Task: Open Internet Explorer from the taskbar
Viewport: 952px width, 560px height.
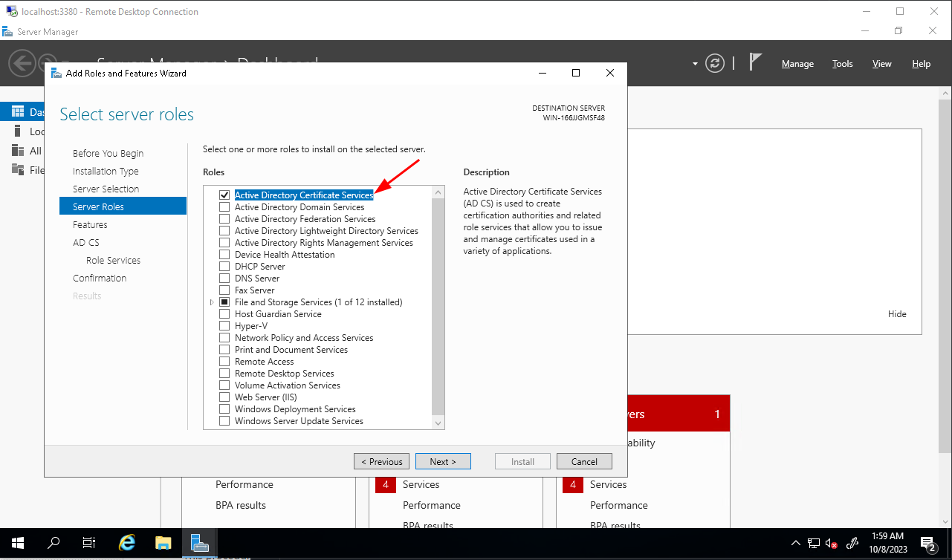Action: point(127,543)
